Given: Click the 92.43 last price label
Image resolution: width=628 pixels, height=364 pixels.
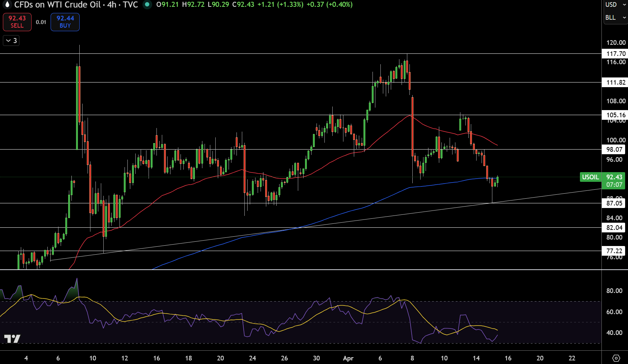Looking at the screenshot, I should (614, 177).
